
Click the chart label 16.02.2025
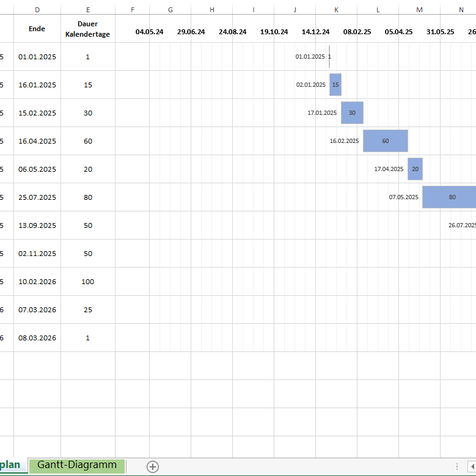(x=345, y=141)
